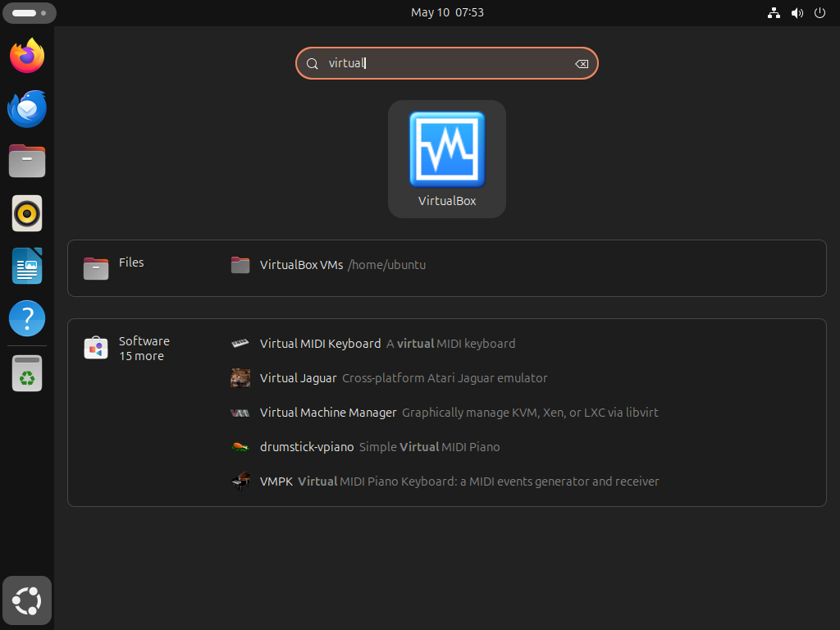The image size is (840, 630).
Task: Select the Virtual MIDI Keyboard result
Action: [x=447, y=344]
